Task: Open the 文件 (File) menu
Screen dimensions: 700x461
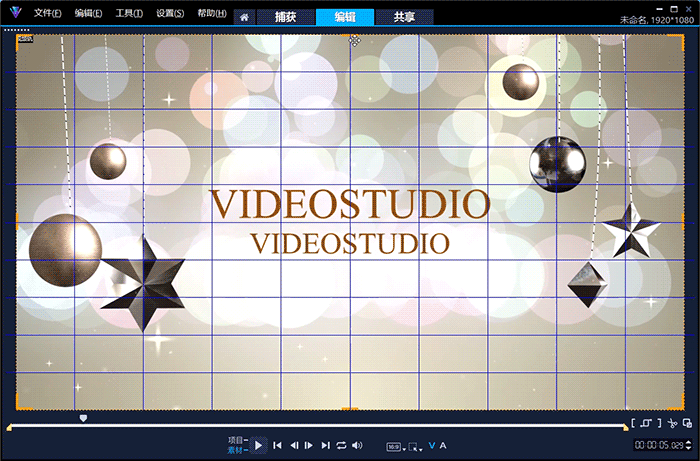Action: [47, 14]
